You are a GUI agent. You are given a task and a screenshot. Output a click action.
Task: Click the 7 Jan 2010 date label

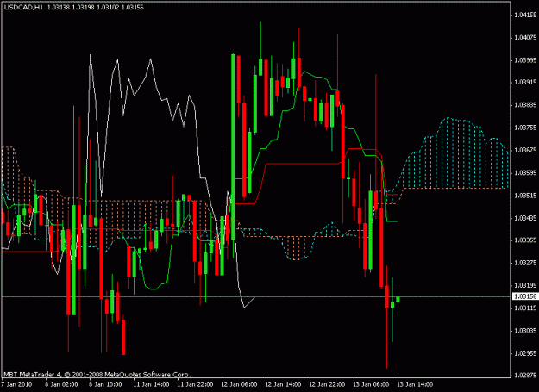pyautogui.click(x=16, y=384)
